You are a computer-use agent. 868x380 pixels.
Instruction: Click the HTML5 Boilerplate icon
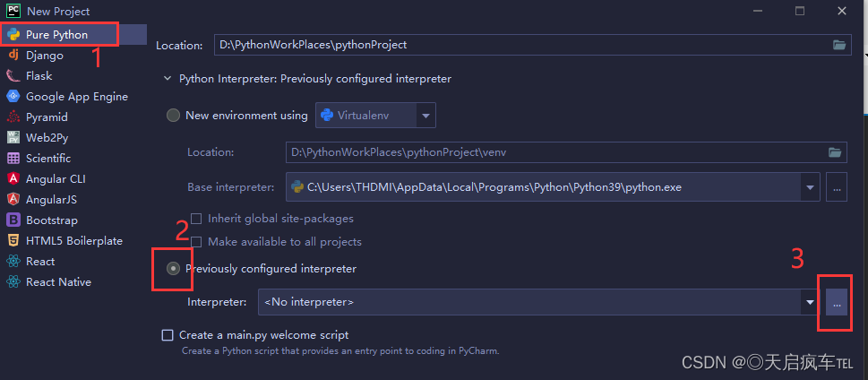(13, 240)
